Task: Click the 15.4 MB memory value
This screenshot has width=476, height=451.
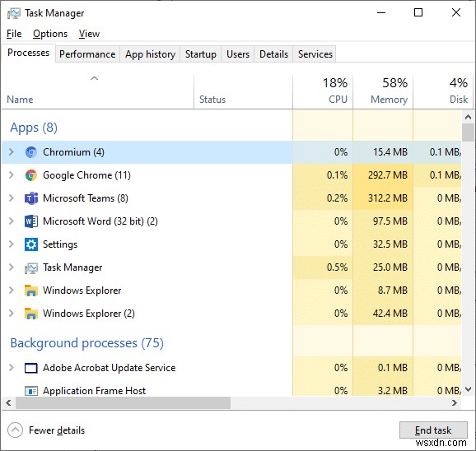Action: click(x=390, y=152)
